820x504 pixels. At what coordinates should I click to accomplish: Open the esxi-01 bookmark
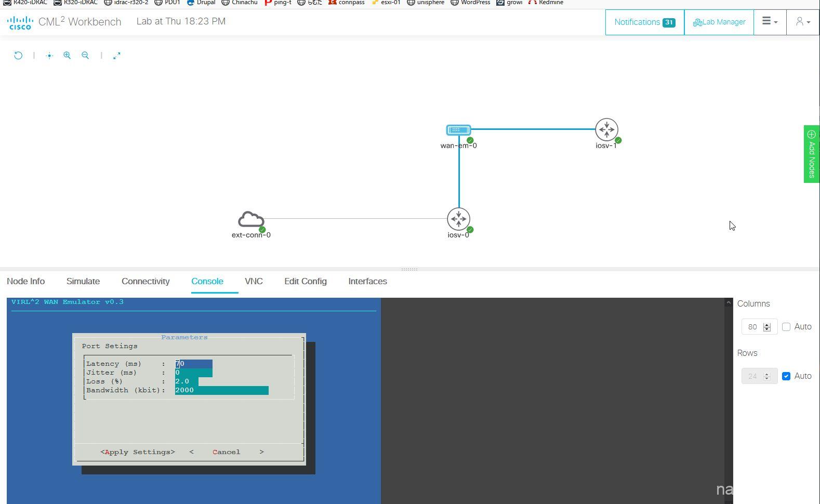point(386,3)
